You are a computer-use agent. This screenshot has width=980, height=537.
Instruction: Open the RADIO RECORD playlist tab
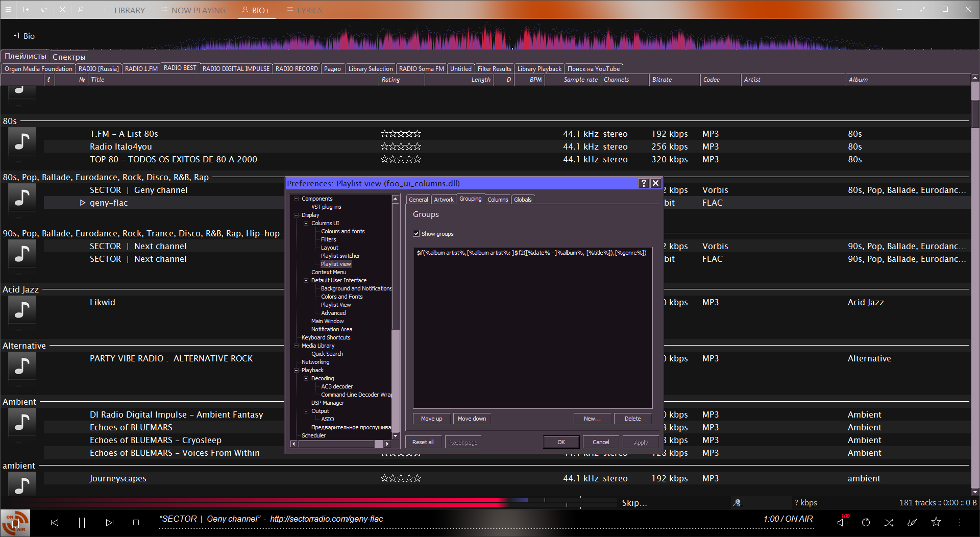(297, 68)
